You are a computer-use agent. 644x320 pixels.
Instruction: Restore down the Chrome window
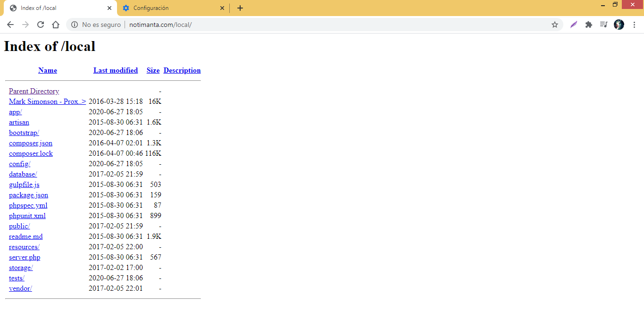tap(615, 4)
